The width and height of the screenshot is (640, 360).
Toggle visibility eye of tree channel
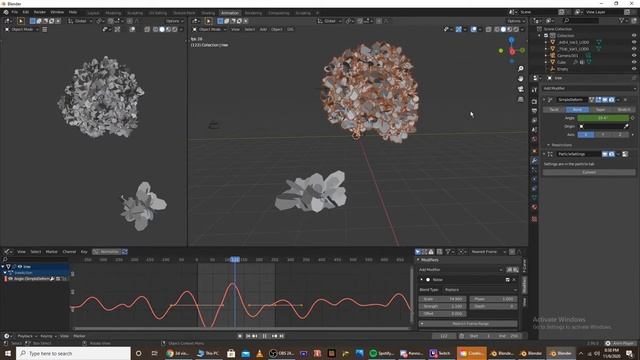pos(20,267)
